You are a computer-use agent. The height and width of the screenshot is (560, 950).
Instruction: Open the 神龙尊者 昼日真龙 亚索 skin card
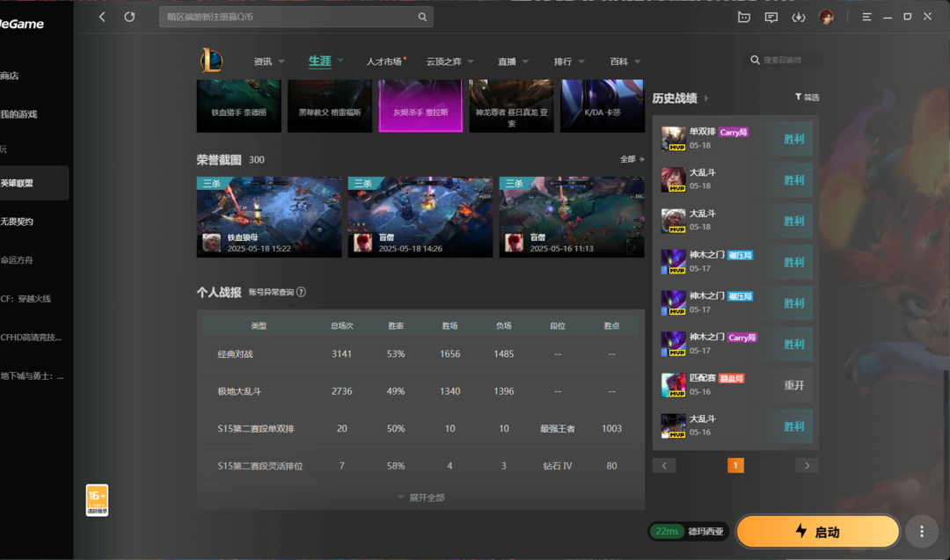[x=511, y=106]
